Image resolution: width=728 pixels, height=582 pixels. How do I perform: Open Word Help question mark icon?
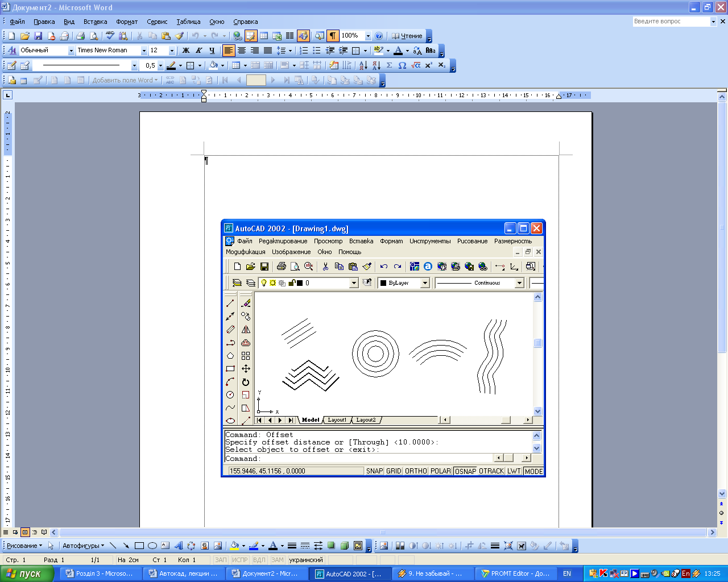click(379, 36)
